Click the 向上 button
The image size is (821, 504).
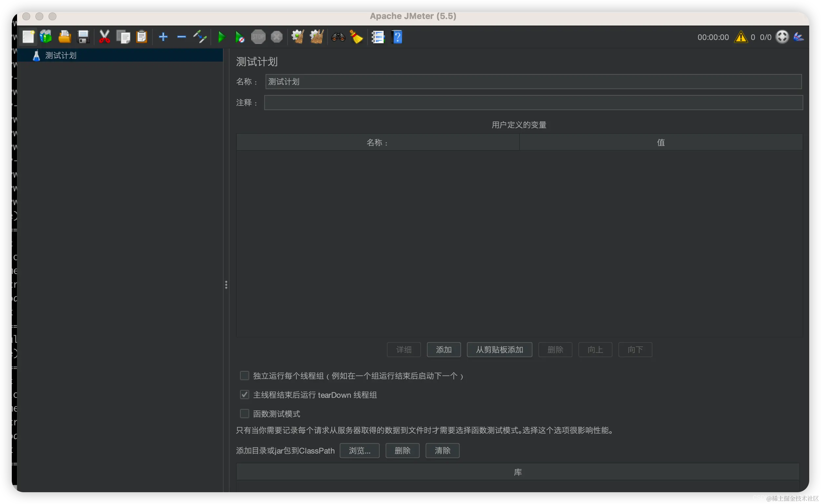(595, 350)
